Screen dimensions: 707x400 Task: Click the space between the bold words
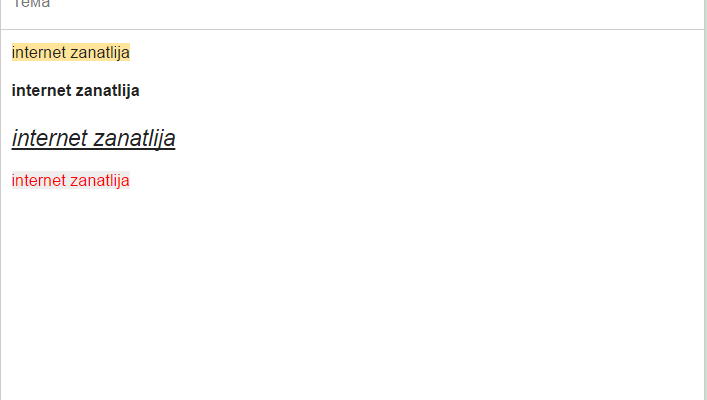click(73, 91)
